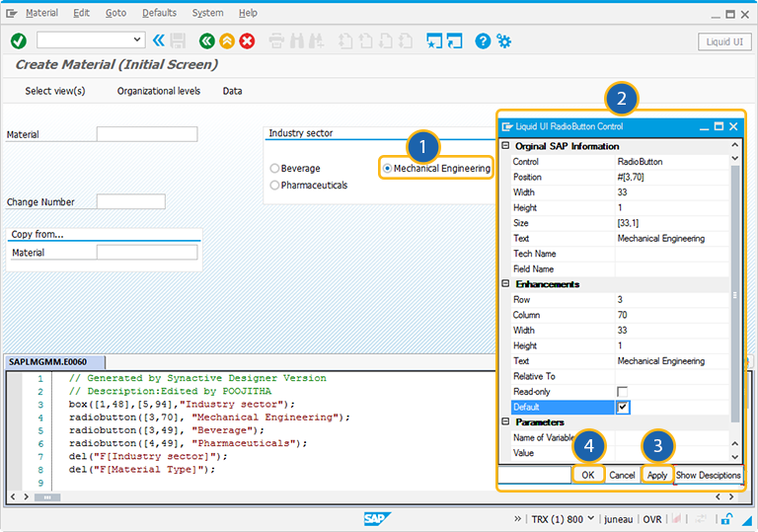
Task: Open the System menu
Action: pos(207,13)
